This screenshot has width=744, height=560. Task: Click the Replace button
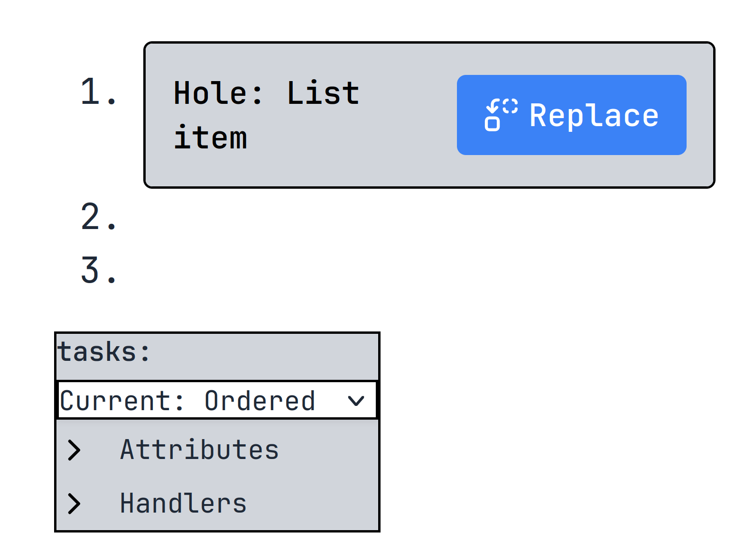point(571,114)
